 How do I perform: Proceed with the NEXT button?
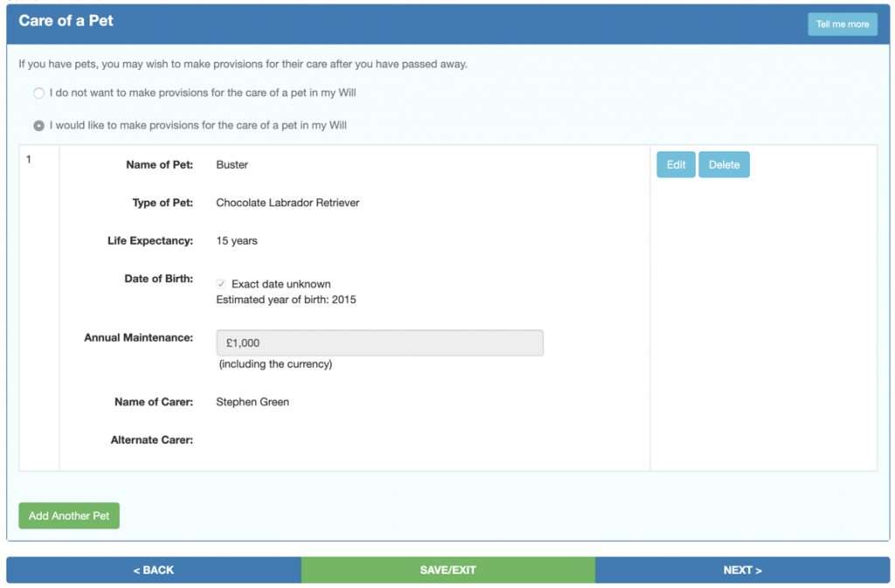742,570
